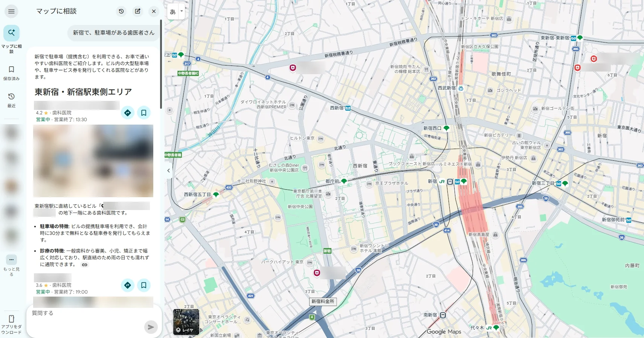644x338 pixels.
Task: Select the 都庁前 station marker
Action: (344, 181)
